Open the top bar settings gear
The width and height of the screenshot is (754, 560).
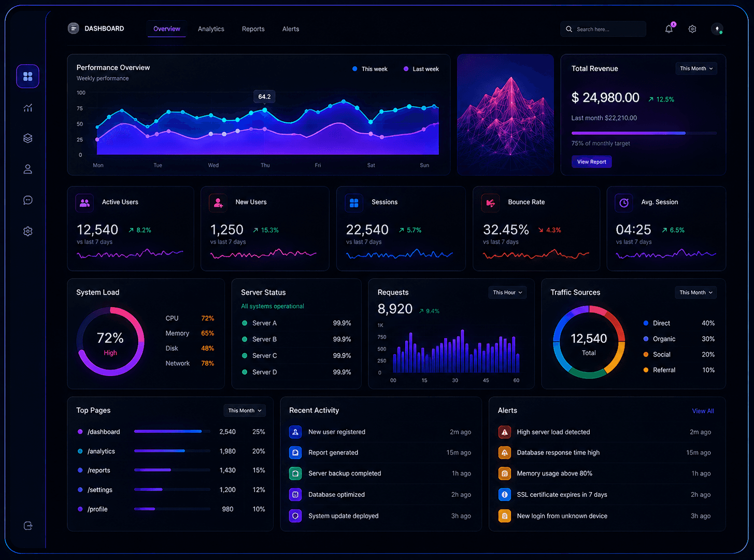692,29
